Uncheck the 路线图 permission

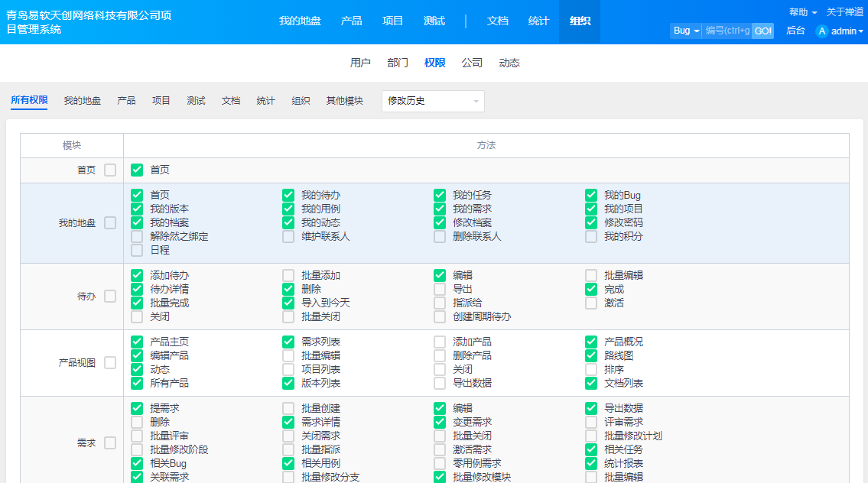pyautogui.click(x=591, y=355)
